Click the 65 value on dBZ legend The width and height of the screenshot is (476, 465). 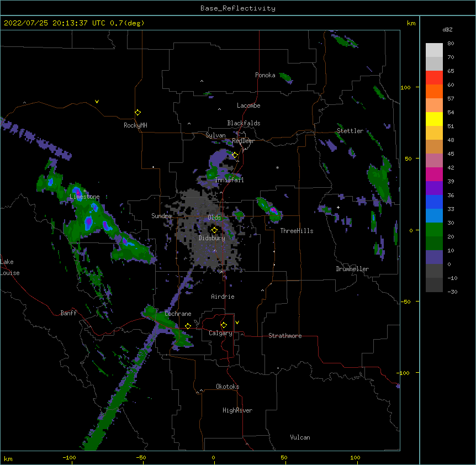(451, 71)
